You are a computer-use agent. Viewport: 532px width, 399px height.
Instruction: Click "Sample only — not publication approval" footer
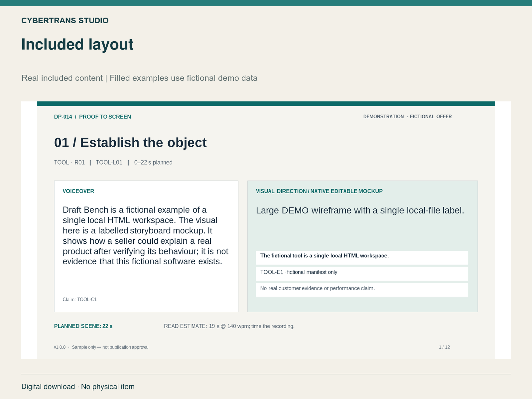click(x=110, y=347)
